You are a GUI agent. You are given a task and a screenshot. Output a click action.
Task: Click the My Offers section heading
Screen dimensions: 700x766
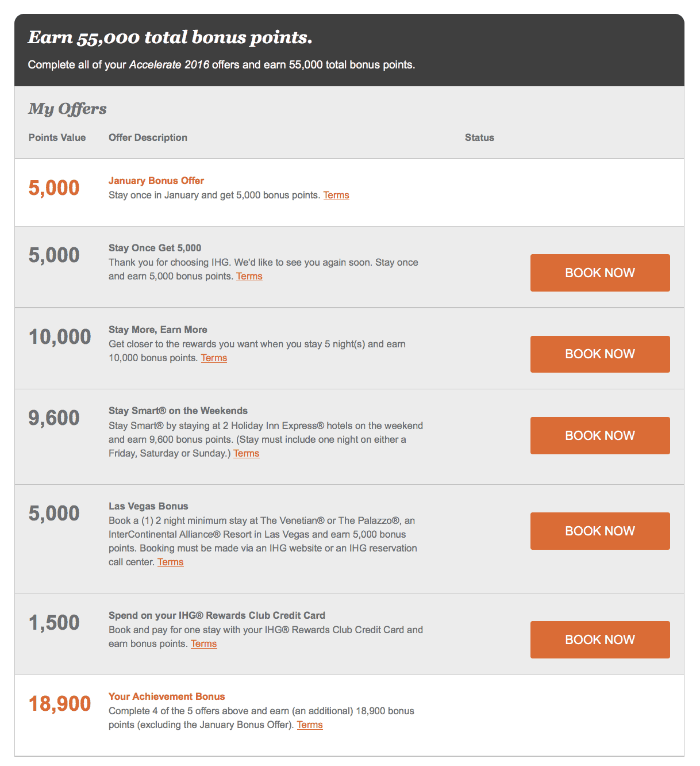click(67, 108)
